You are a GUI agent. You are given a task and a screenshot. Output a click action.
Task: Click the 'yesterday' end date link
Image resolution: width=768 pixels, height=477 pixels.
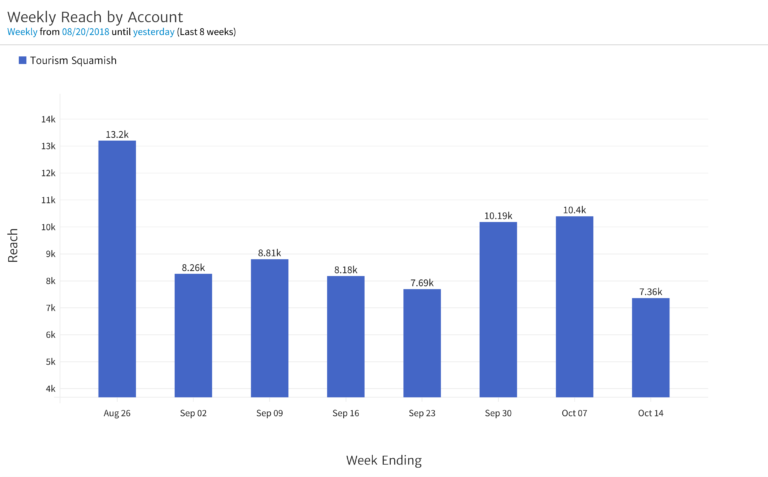click(153, 31)
